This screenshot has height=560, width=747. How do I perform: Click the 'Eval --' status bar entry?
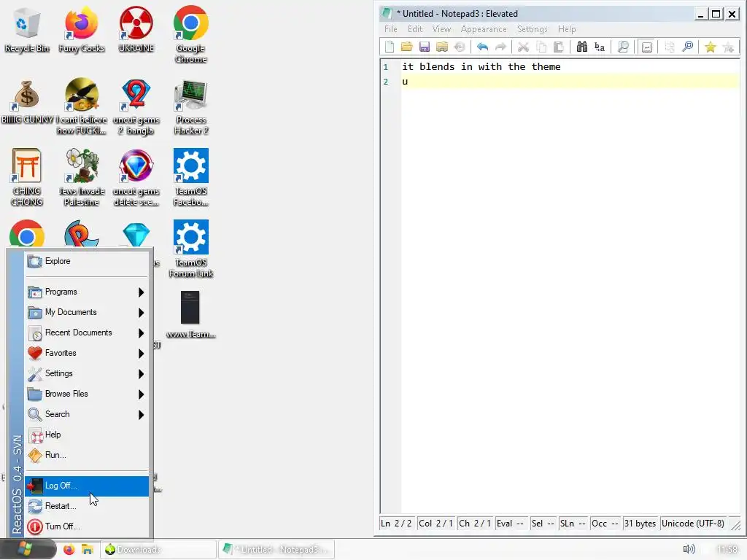pyautogui.click(x=510, y=524)
